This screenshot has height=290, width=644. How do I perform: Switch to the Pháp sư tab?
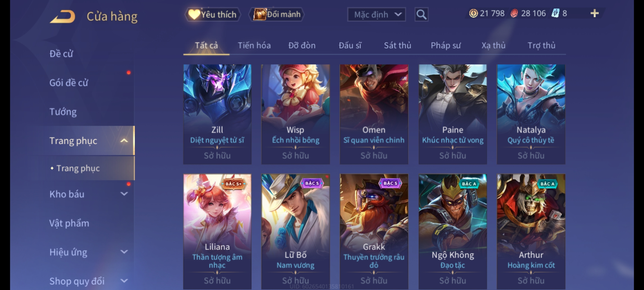point(446,45)
